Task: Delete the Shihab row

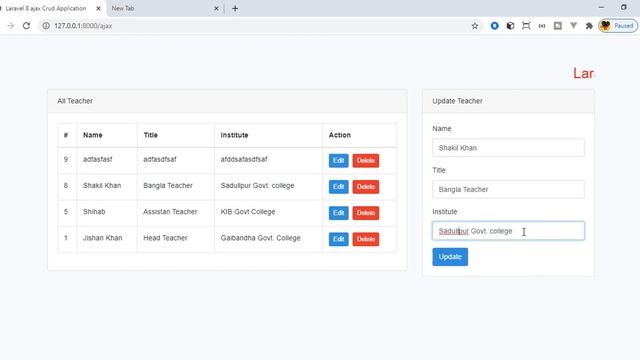Action: pyautogui.click(x=366, y=213)
